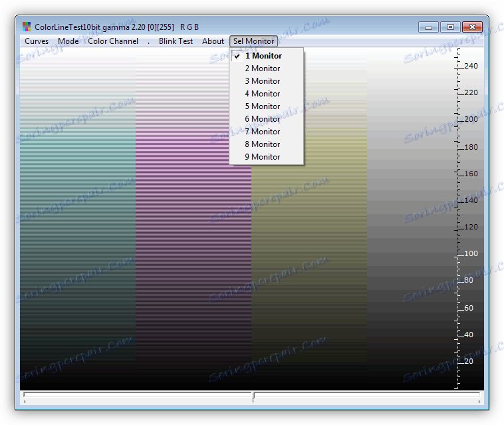Choose 6 Monitor from list
The height and width of the screenshot is (425, 504).
[x=267, y=119]
